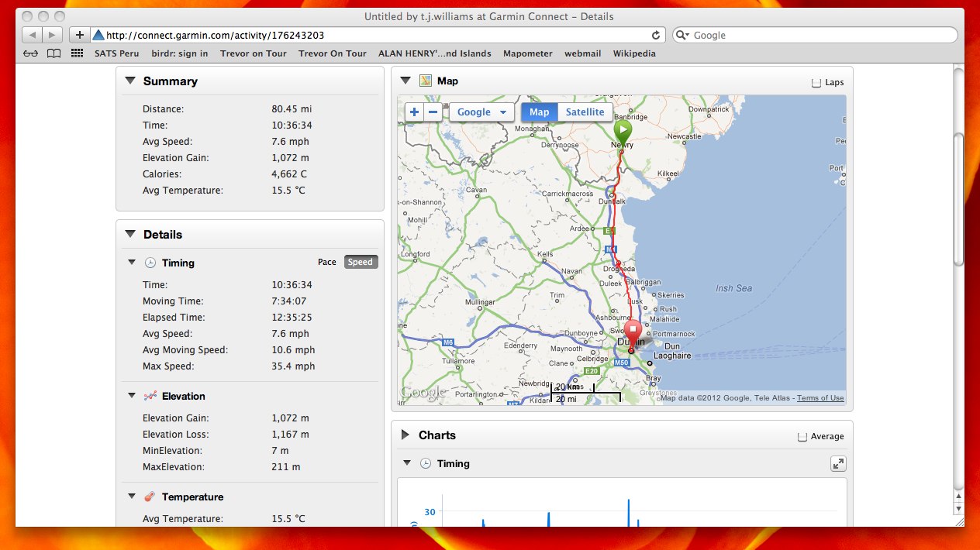The image size is (980, 550).
Task: Open the Wikipedia bookmark
Action: pos(634,53)
